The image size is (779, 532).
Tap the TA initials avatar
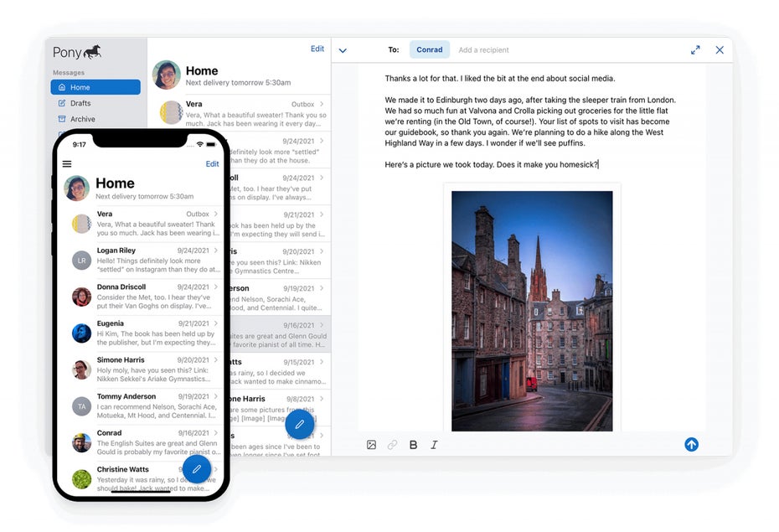pyautogui.click(x=81, y=406)
